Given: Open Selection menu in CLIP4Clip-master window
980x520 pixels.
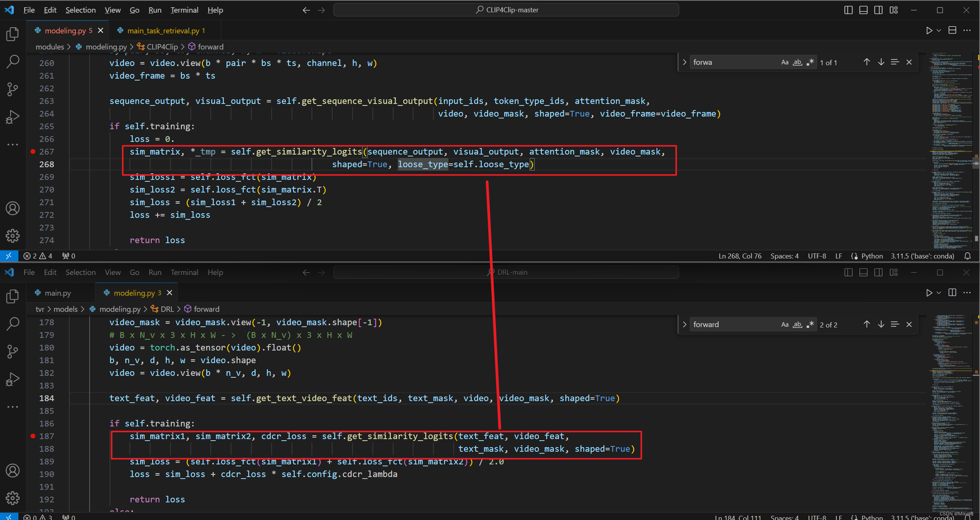Looking at the screenshot, I should 80,10.
